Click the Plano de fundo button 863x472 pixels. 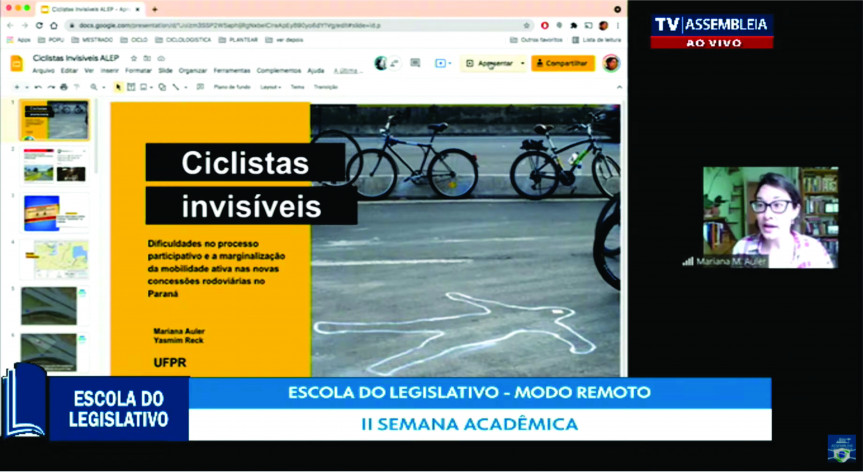231,87
